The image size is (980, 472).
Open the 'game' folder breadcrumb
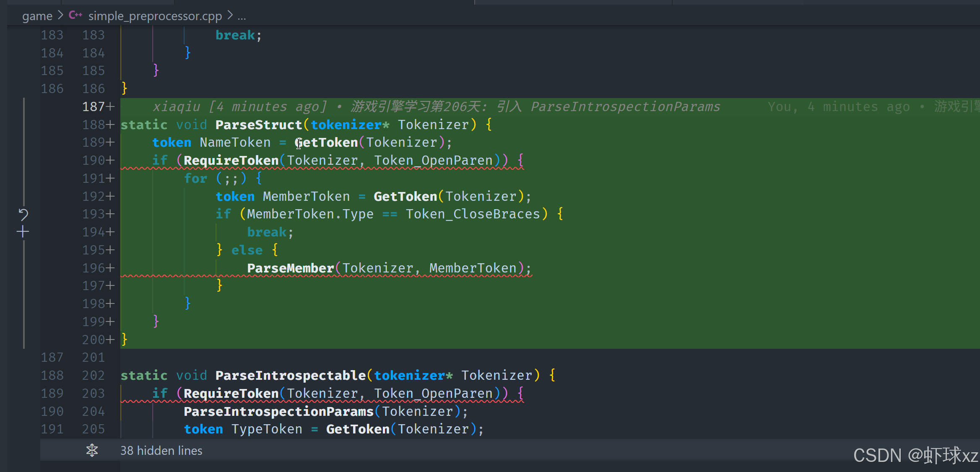37,16
